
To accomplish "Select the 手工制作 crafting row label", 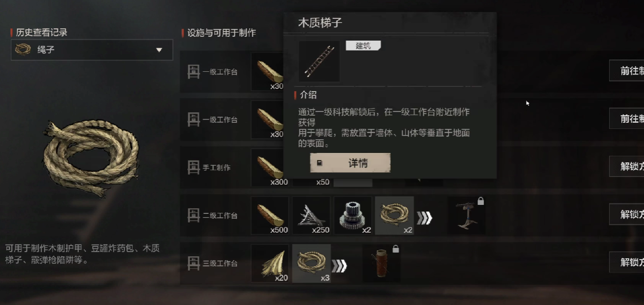I will point(217,168).
